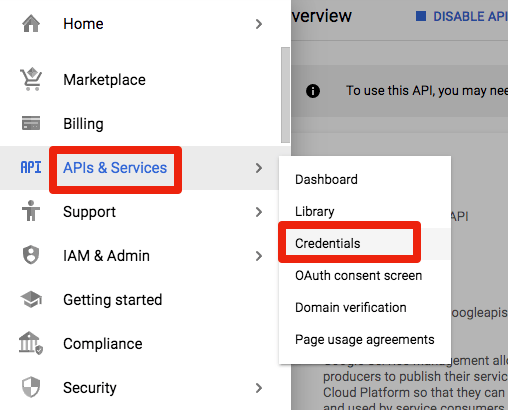Click the Billing credit card icon

coord(31,123)
